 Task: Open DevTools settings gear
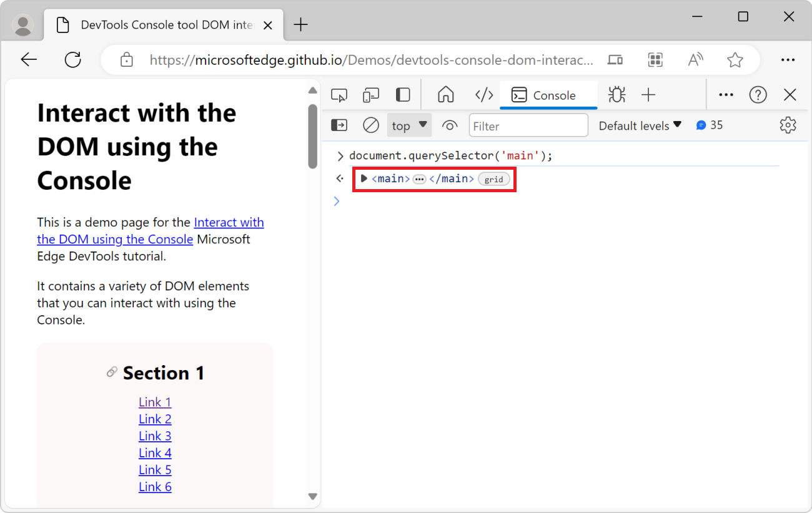click(x=788, y=125)
